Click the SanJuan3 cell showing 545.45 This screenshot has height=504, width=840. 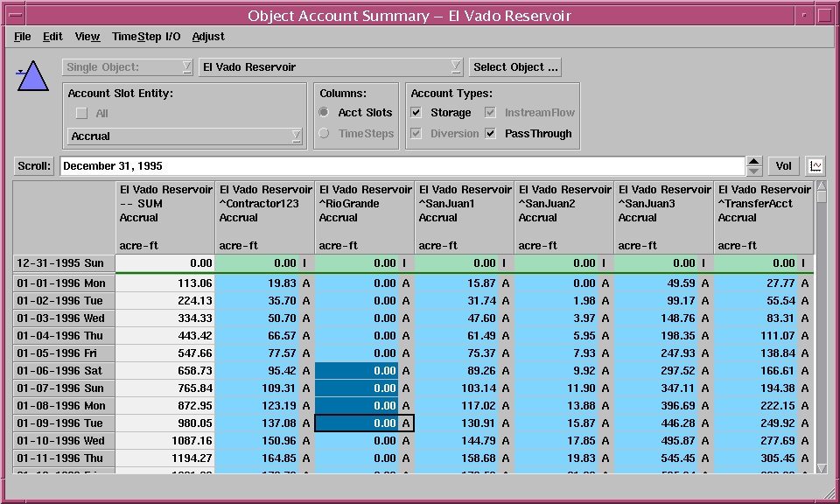click(x=664, y=458)
